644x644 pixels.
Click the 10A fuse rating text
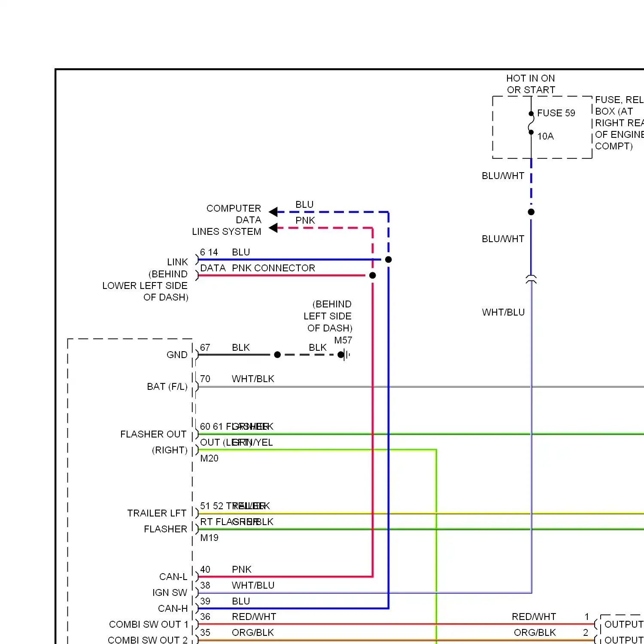pyautogui.click(x=545, y=136)
